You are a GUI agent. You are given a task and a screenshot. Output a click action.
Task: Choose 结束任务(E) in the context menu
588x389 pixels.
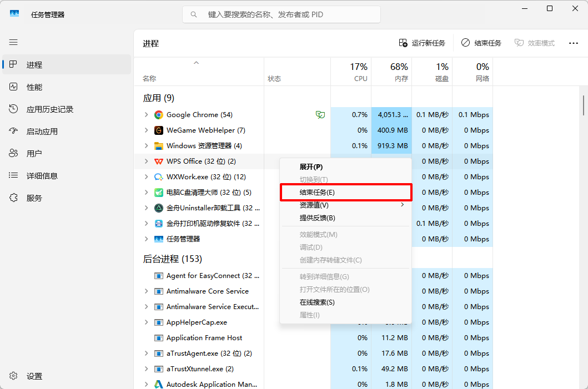click(345, 192)
